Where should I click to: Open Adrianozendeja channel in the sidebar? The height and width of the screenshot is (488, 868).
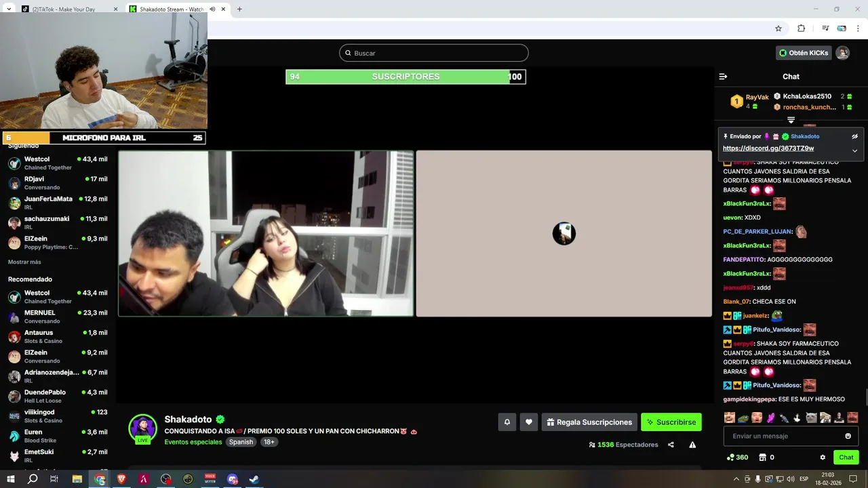click(58, 376)
